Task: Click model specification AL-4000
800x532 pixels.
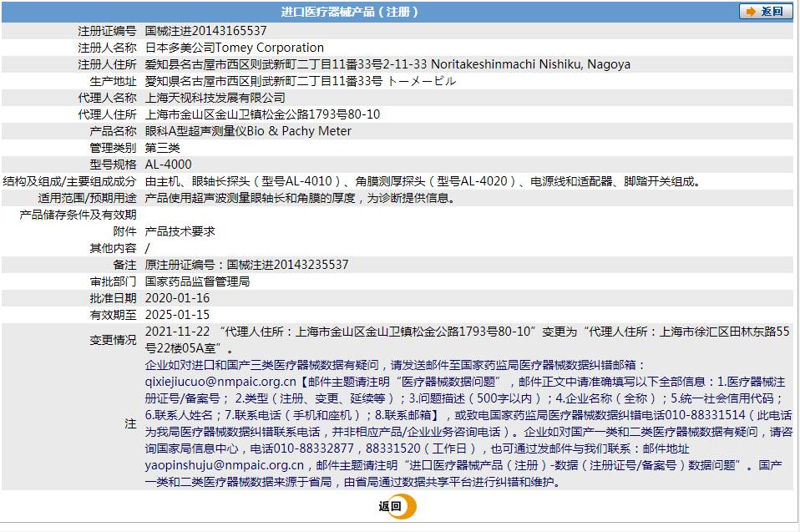Action: [169, 165]
